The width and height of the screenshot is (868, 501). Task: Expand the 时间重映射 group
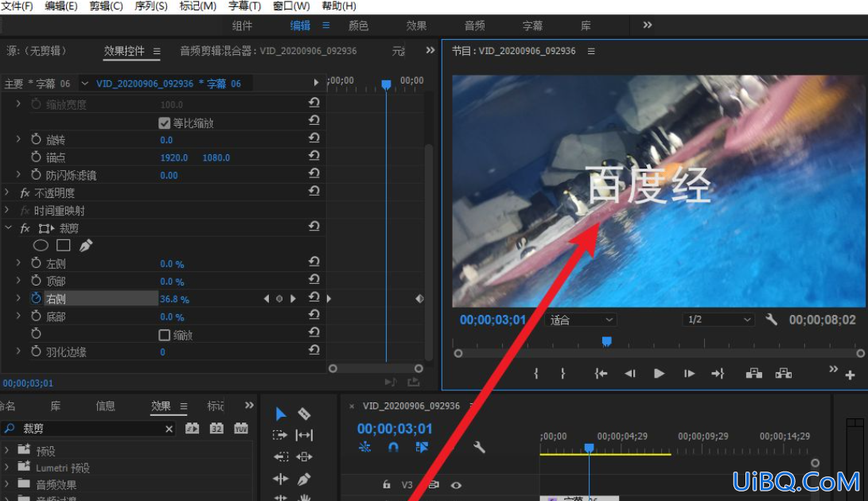(x=7, y=211)
